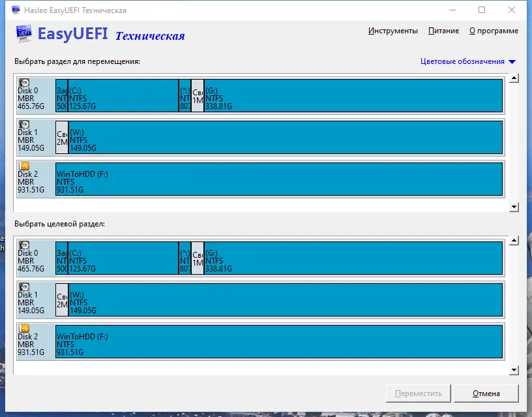This screenshot has width=532, height=417.
Task: Click Disk 2 MBR 931.51G label in source list
Action: [31, 182]
